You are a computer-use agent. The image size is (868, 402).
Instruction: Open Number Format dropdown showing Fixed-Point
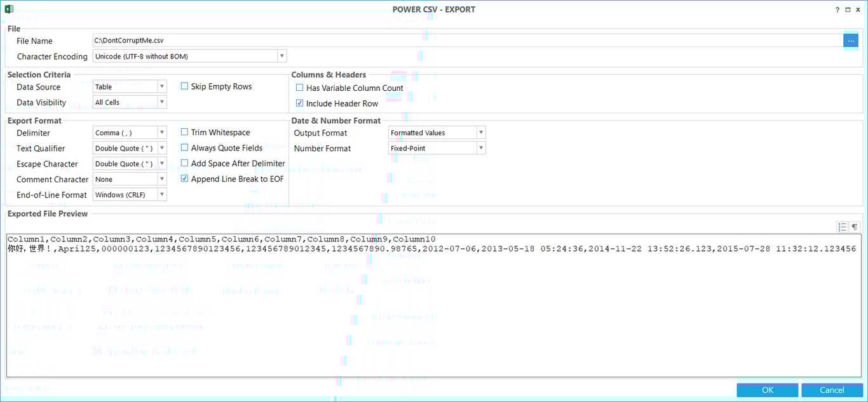tap(437, 148)
